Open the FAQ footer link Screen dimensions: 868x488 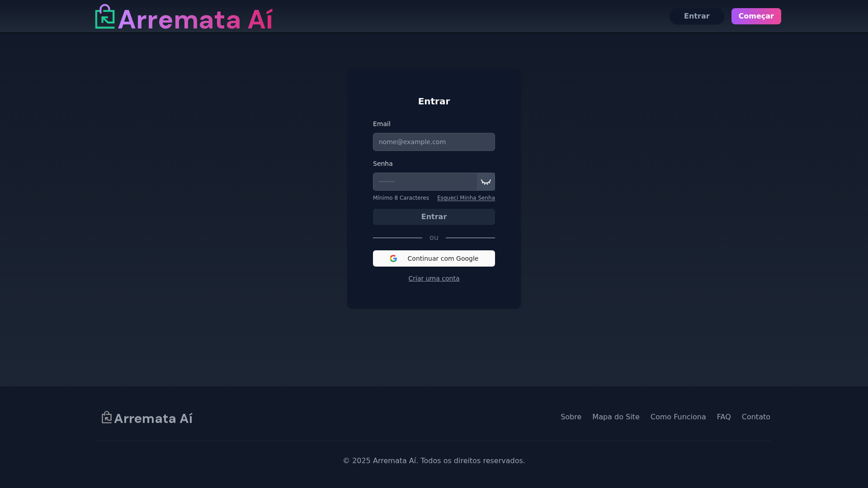coord(723,417)
